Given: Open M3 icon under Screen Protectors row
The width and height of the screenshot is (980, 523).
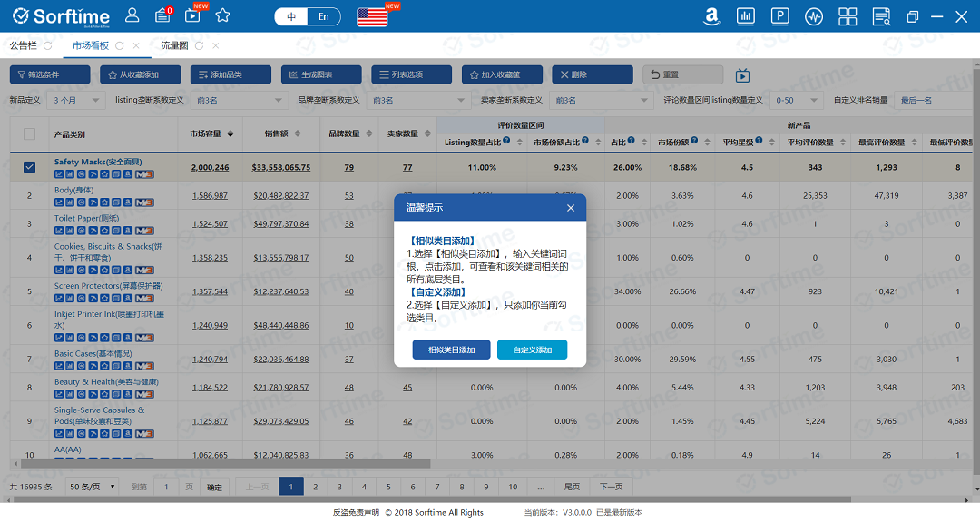Looking at the screenshot, I should 144,299.
